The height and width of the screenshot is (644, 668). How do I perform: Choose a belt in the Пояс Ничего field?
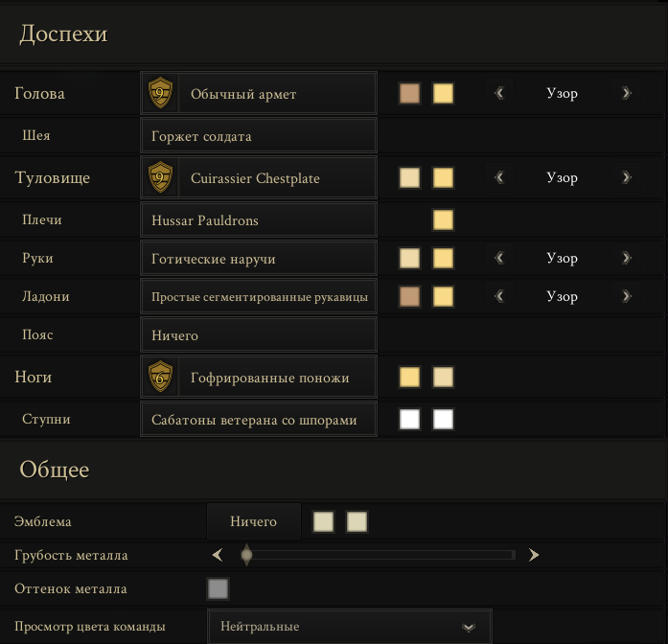pyautogui.click(x=259, y=334)
